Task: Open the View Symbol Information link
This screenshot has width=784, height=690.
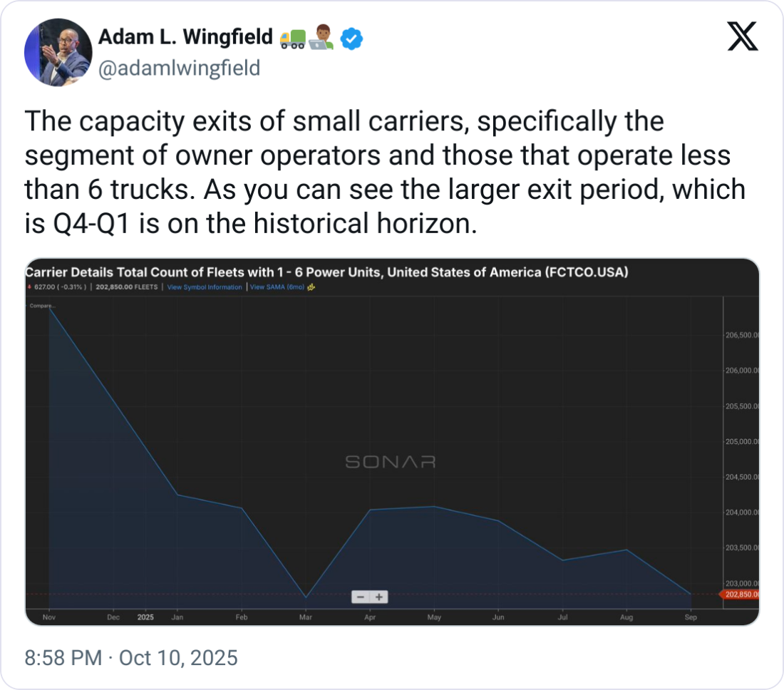Action: point(204,287)
